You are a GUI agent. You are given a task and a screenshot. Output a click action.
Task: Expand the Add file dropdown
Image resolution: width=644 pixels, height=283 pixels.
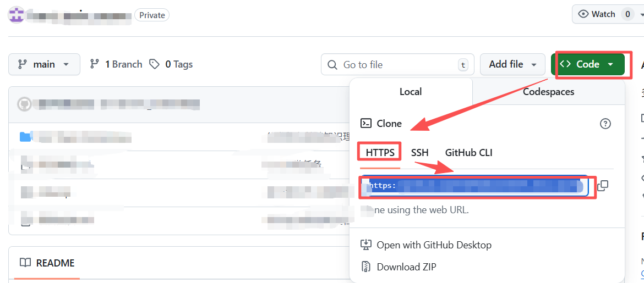tap(512, 64)
